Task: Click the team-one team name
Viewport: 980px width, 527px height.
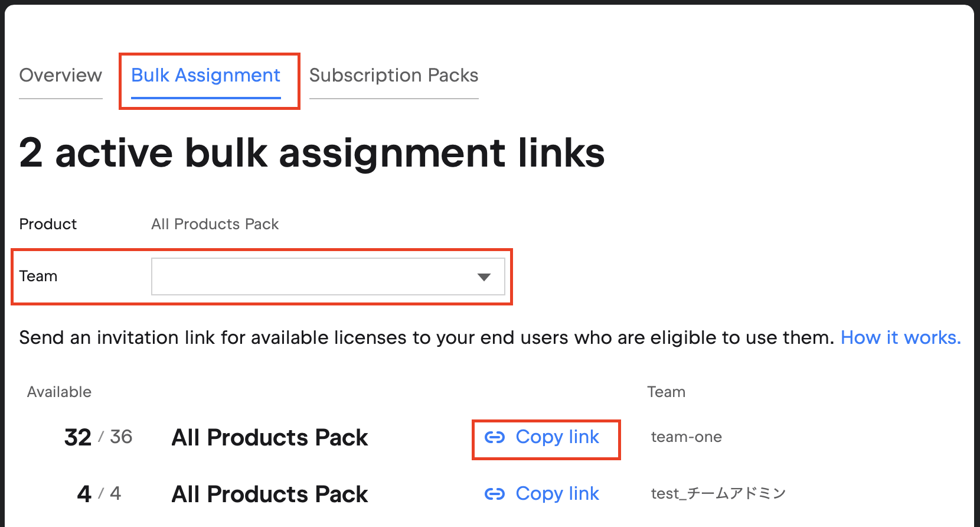Action: (686, 437)
